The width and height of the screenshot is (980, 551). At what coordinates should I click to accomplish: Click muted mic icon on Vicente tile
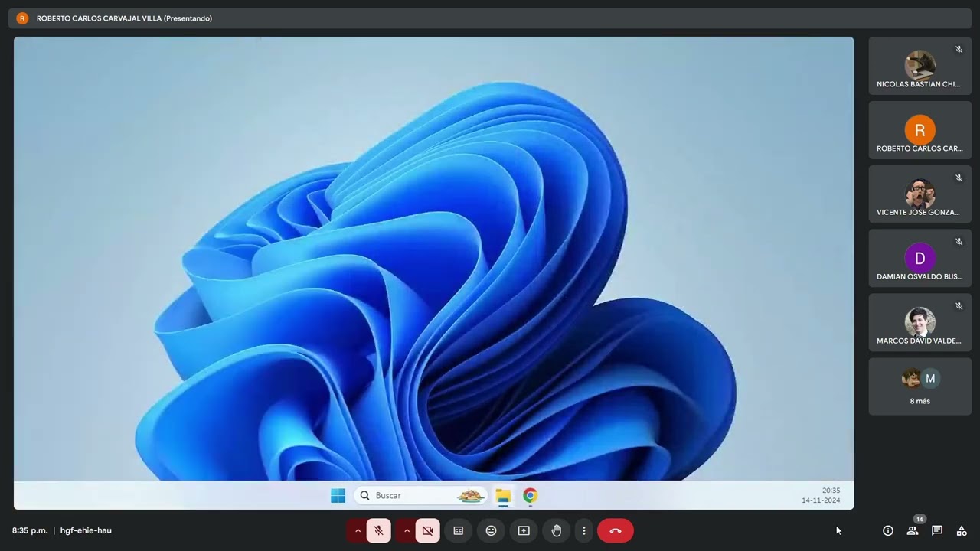[959, 178]
